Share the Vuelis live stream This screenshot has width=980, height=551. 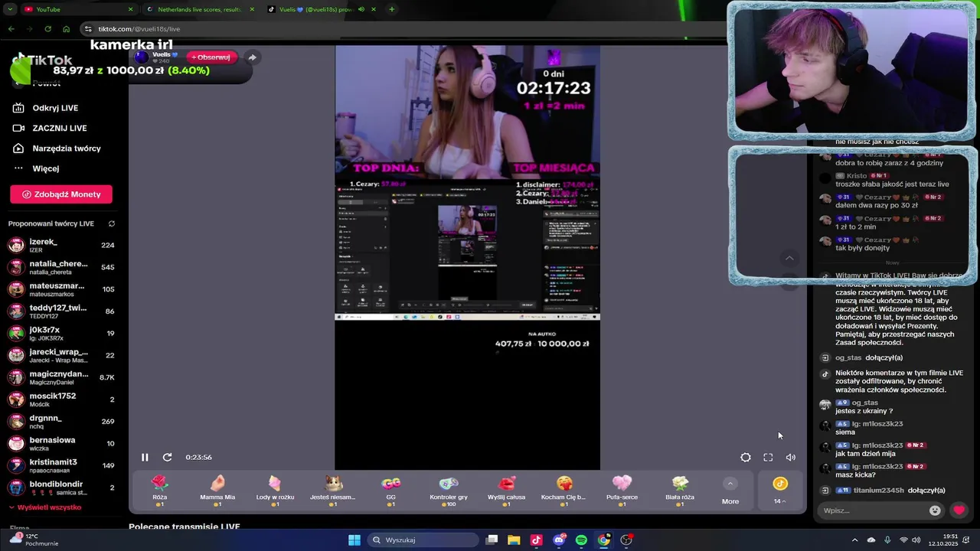point(252,57)
